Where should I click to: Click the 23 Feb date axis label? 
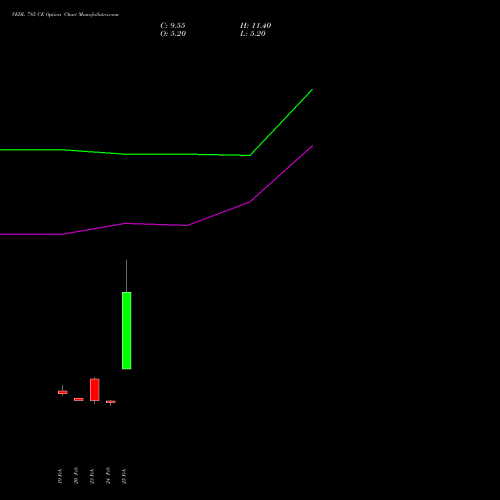92,476
